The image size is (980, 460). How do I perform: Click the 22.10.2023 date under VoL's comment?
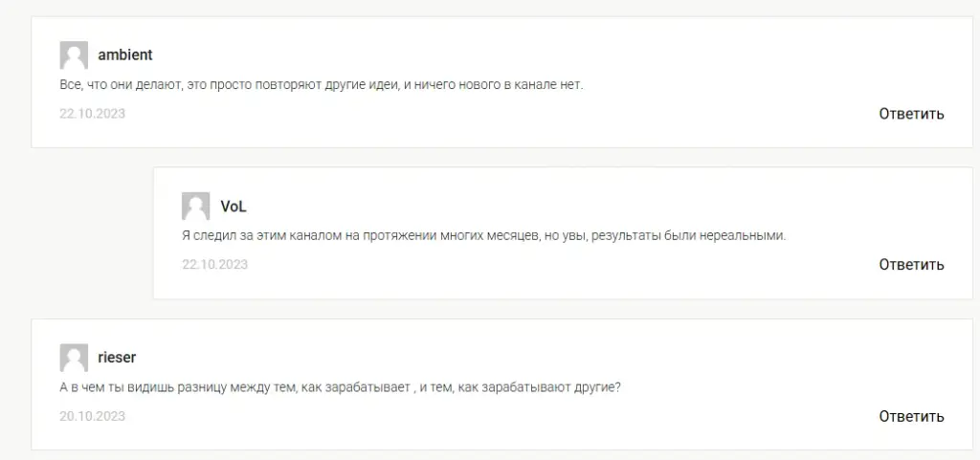click(x=215, y=265)
